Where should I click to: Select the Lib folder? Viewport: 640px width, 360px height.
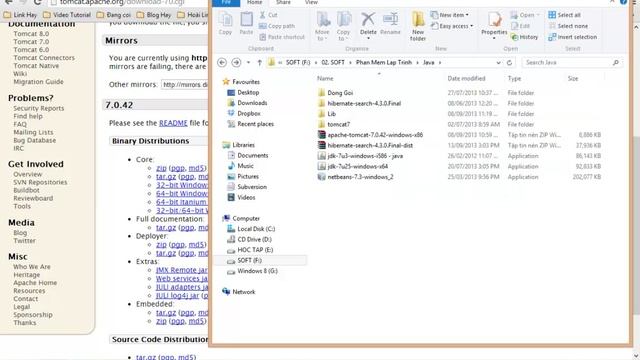click(x=331, y=114)
